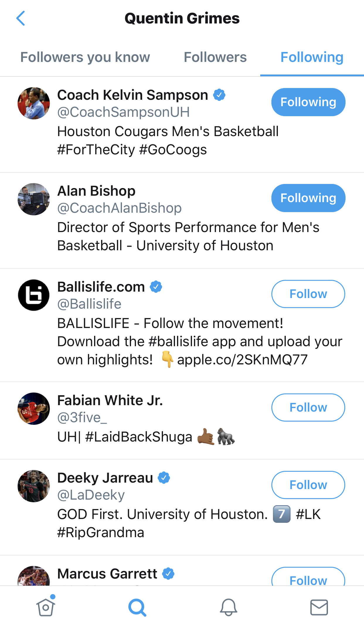Open the Home tab icon
364x629 pixels.
[46, 607]
